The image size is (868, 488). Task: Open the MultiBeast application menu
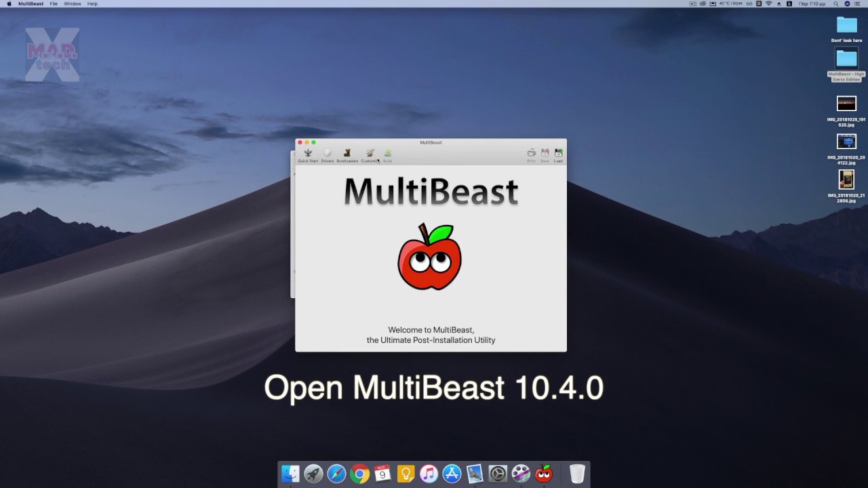(31, 3)
